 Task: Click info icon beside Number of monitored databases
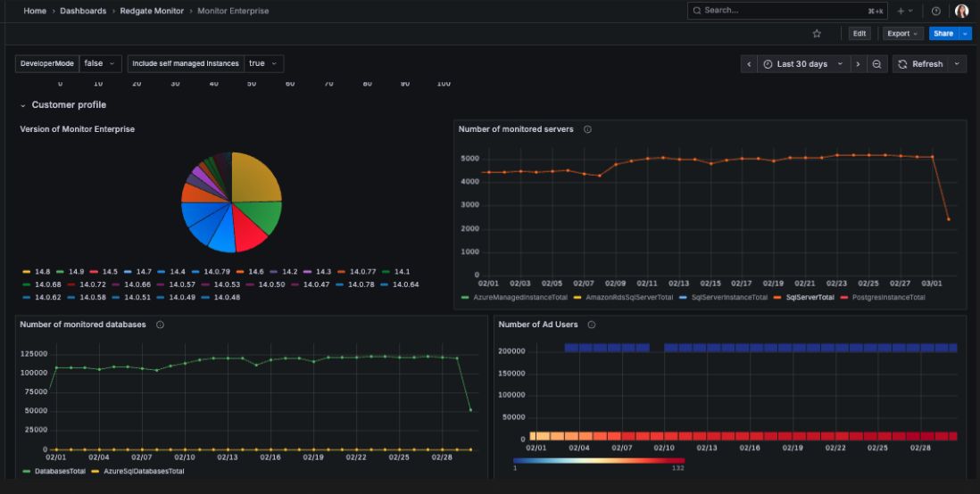tap(160, 325)
